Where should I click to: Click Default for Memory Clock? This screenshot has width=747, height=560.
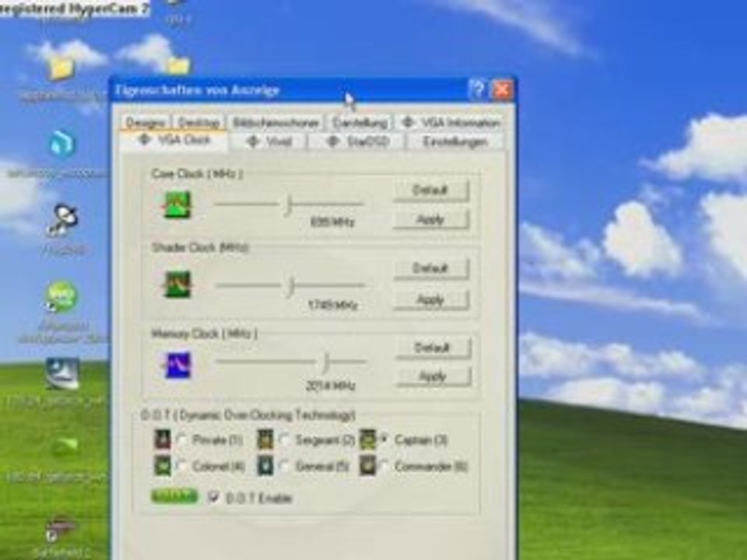click(x=433, y=348)
